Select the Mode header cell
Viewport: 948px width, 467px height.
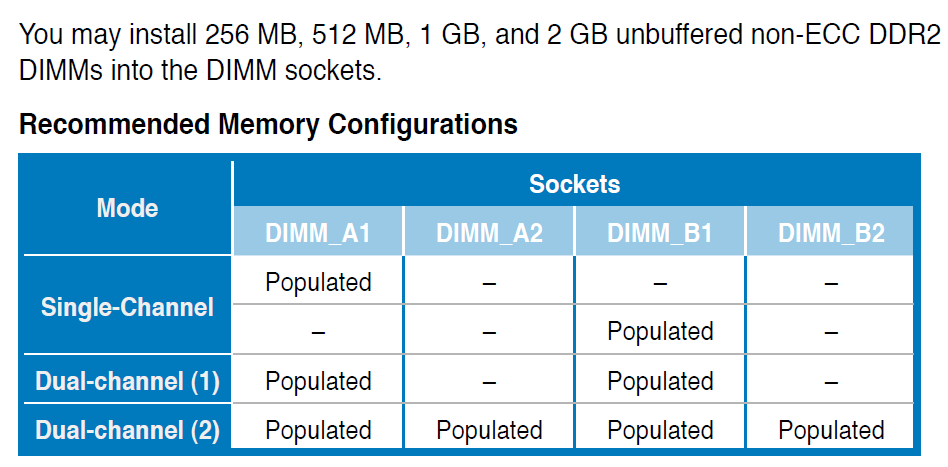[x=128, y=208]
